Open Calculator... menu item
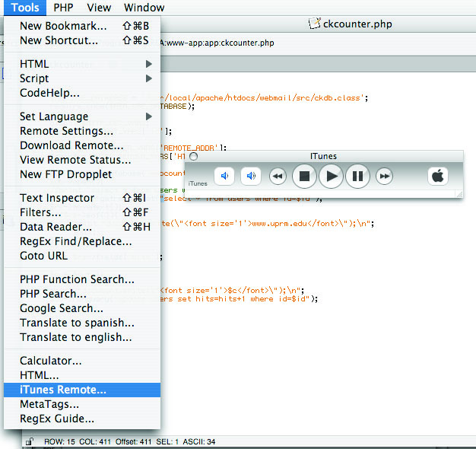The height and width of the screenshot is (449, 476). [x=82, y=361]
